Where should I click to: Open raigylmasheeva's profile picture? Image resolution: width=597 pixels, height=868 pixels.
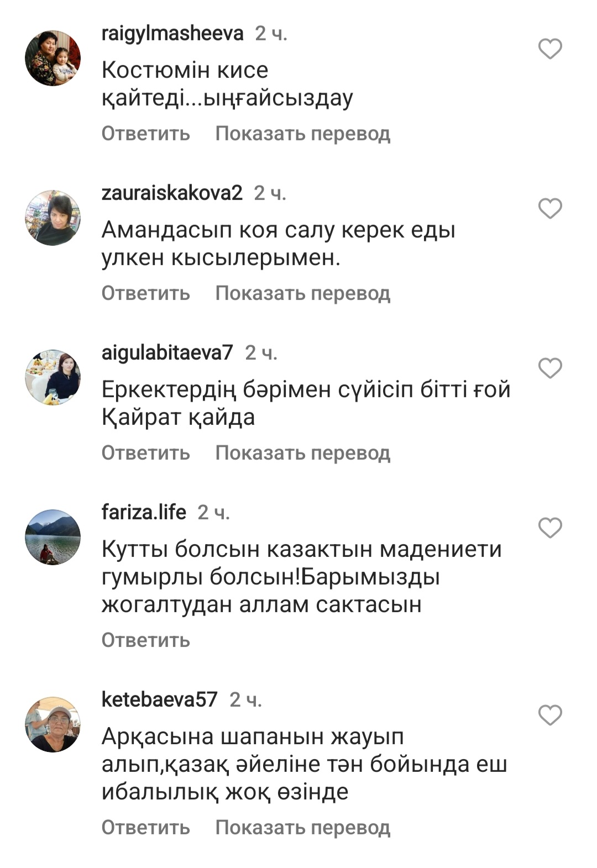point(53,59)
